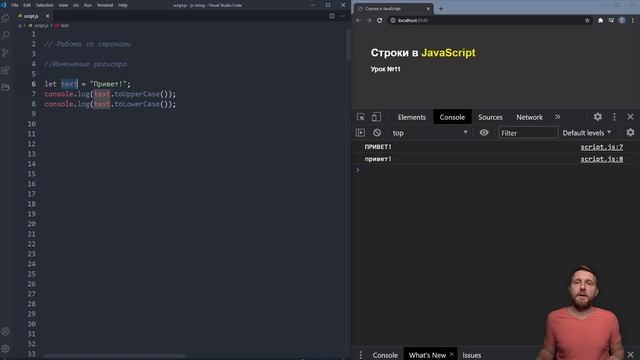This screenshot has height=360, width=640.
Task: Close the DevTools panel
Action: point(630,117)
